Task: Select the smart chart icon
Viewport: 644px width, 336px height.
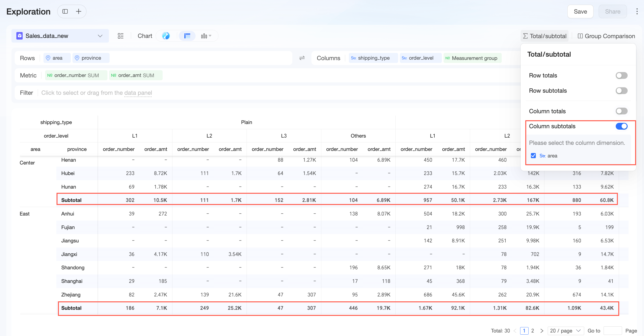Action: [x=166, y=36]
